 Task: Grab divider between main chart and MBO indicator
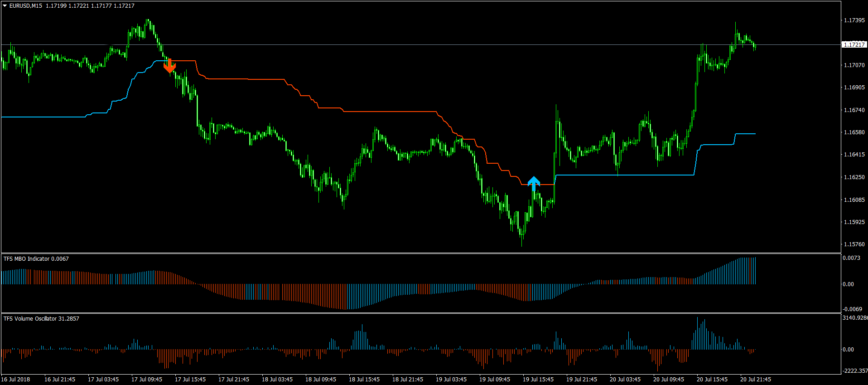[420, 253]
